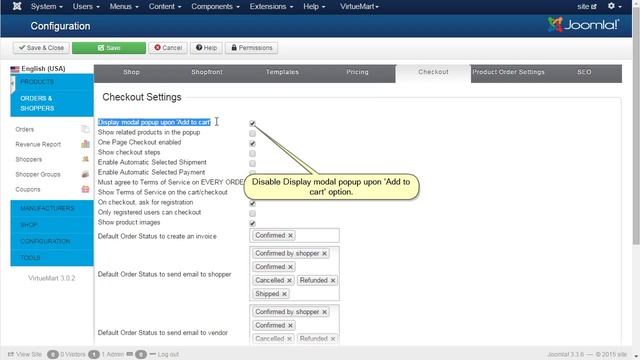Open the site link in top bar
This screenshot has height=360, width=640.
[587, 7]
